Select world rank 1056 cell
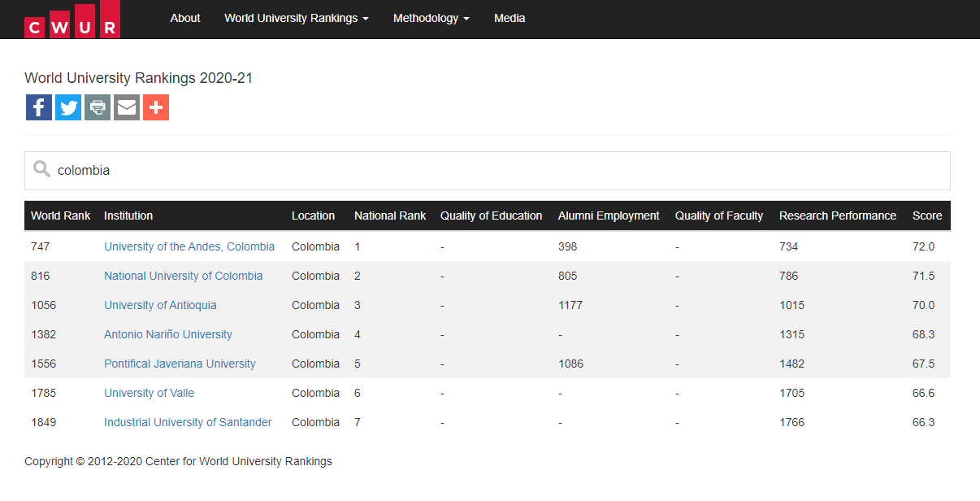This screenshot has height=501, width=980. [44, 305]
